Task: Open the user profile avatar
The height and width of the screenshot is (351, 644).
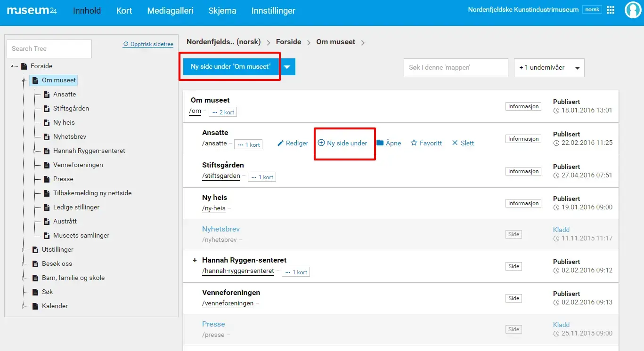Action: click(633, 10)
